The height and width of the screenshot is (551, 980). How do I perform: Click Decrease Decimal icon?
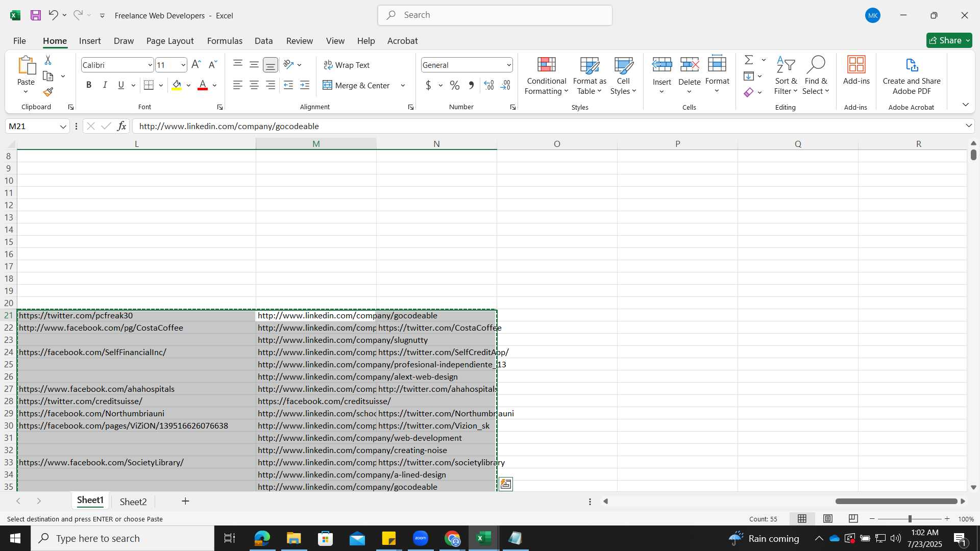point(505,85)
